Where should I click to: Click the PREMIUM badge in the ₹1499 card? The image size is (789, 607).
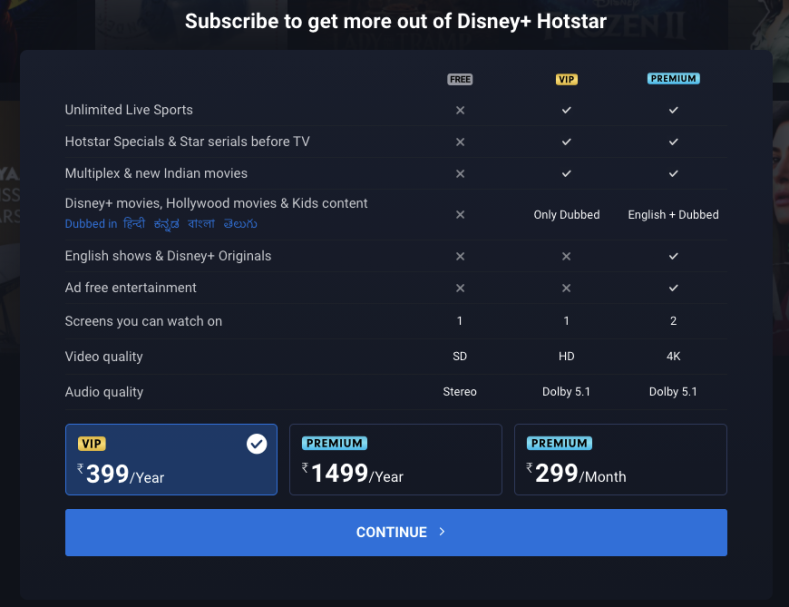[335, 443]
